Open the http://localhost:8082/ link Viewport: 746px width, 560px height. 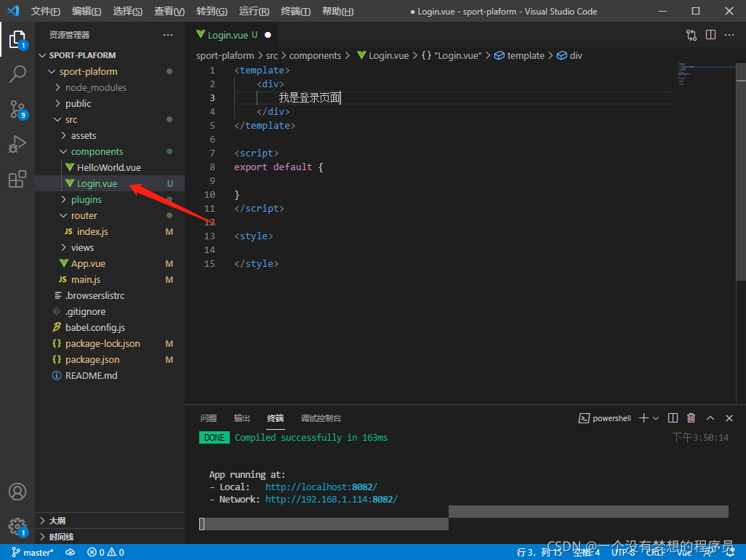(x=321, y=487)
